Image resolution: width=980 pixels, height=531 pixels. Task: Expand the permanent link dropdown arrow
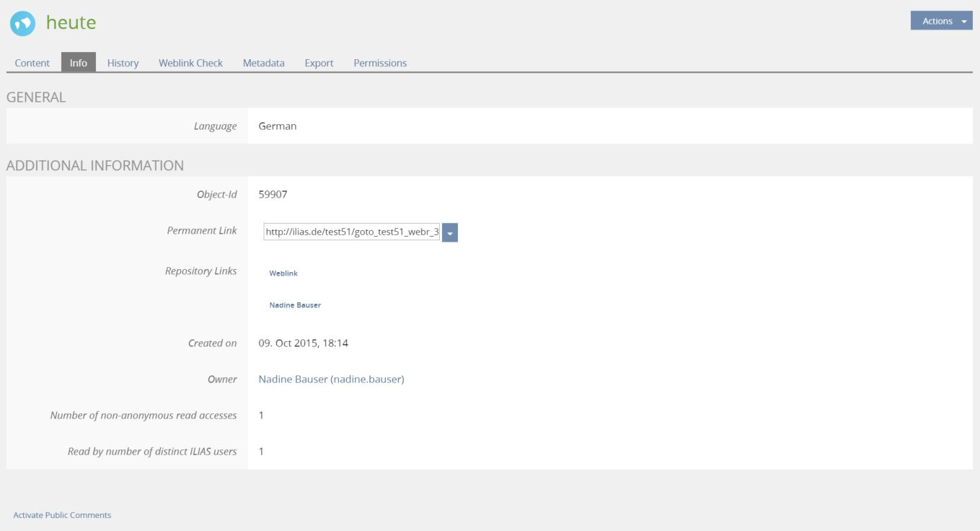click(x=450, y=232)
